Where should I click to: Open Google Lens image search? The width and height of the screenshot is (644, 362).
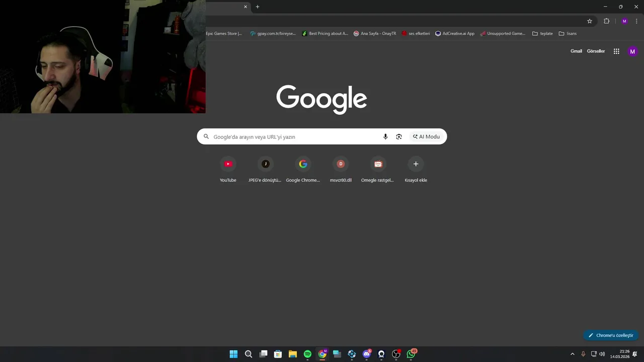pyautogui.click(x=399, y=137)
